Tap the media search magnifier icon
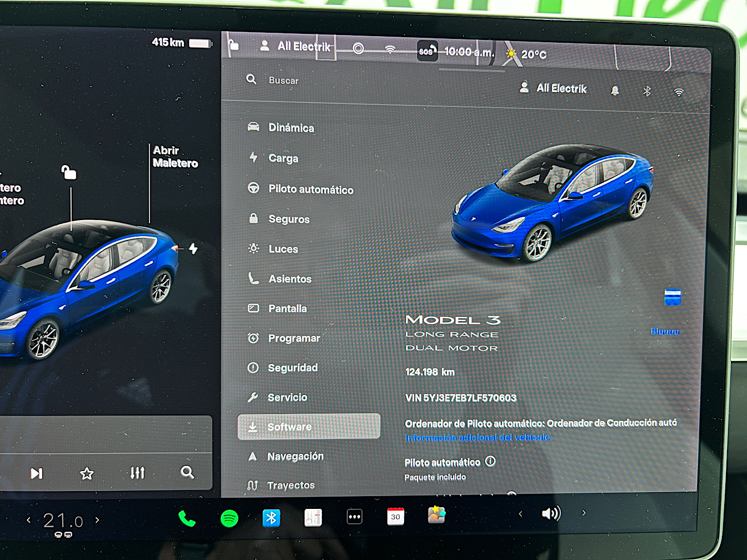The height and width of the screenshot is (560, 747). (187, 472)
